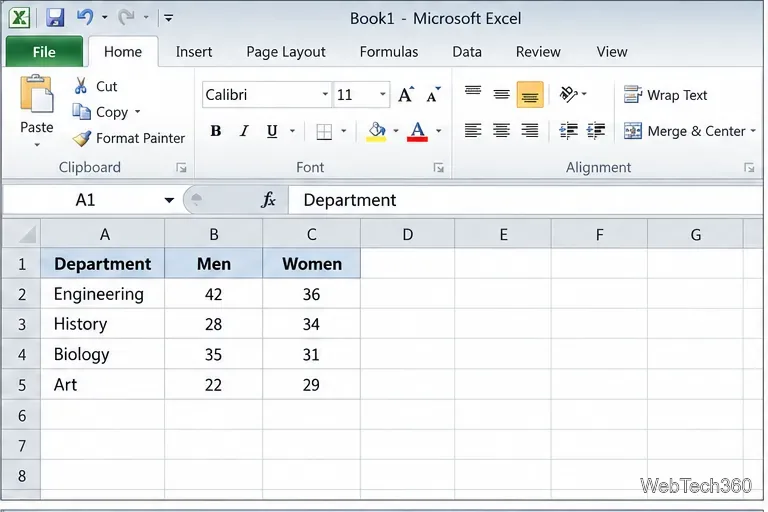Switch to the View tab
This screenshot has height=512, width=768.
[x=612, y=51]
